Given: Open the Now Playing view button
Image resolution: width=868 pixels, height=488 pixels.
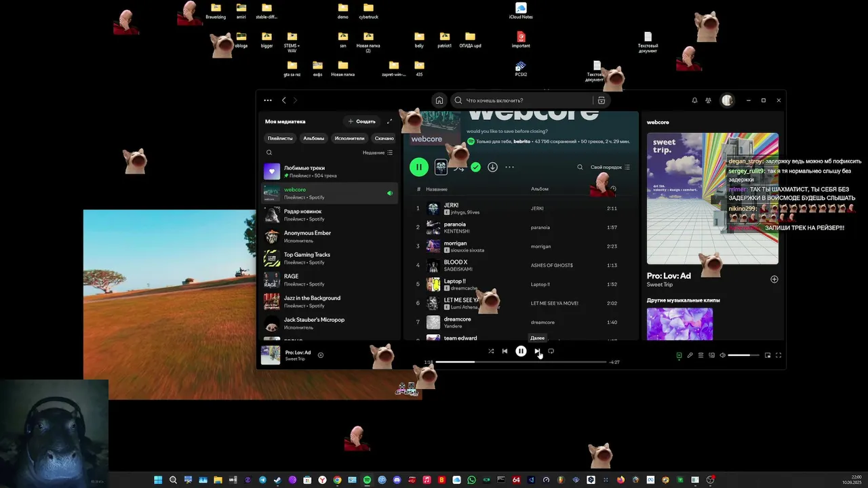Looking at the screenshot, I should click(679, 355).
